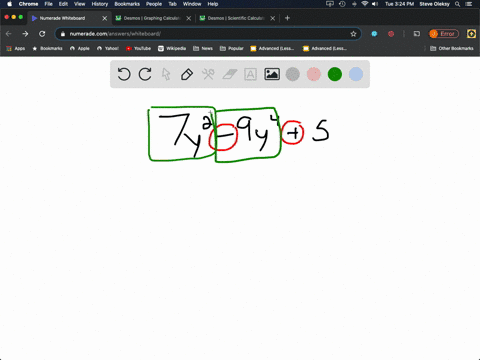
Task: Bookmark this page with the star
Action: (x=353, y=34)
